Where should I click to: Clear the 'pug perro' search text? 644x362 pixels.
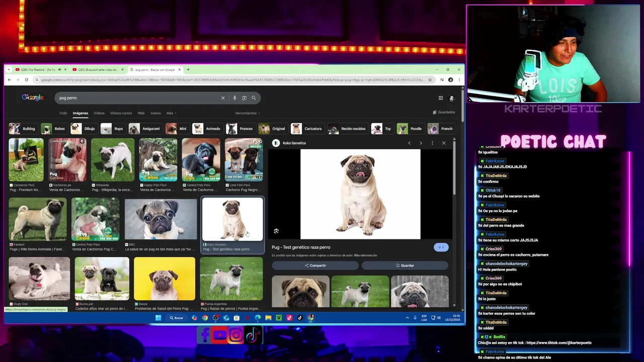point(223,98)
